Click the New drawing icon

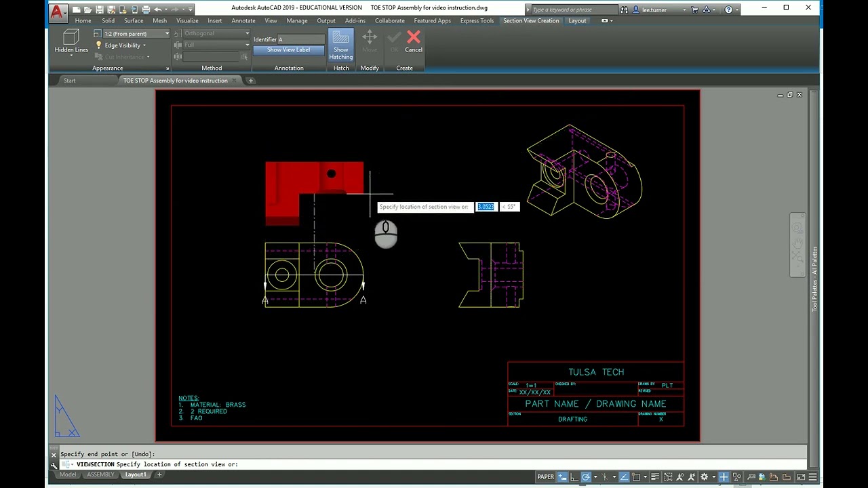click(77, 9)
